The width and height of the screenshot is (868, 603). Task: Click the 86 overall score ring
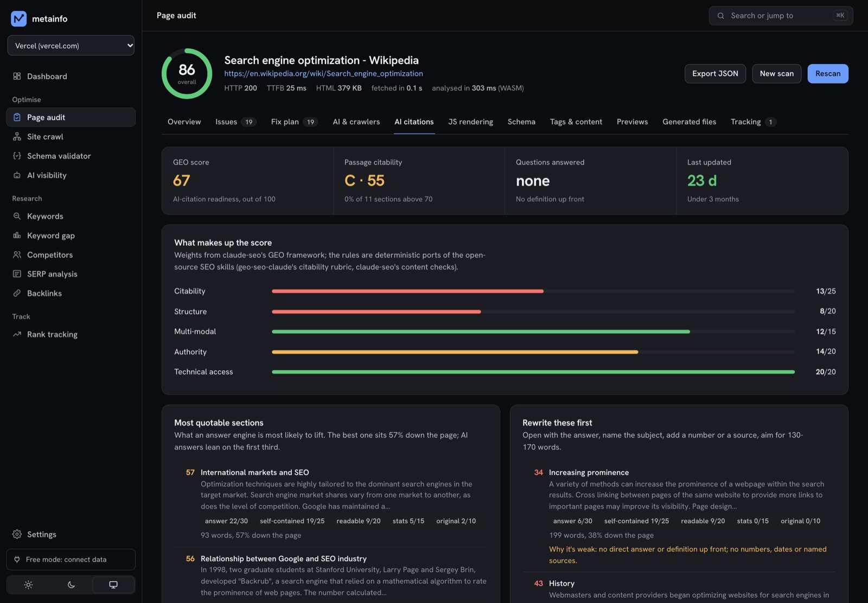[x=187, y=74]
